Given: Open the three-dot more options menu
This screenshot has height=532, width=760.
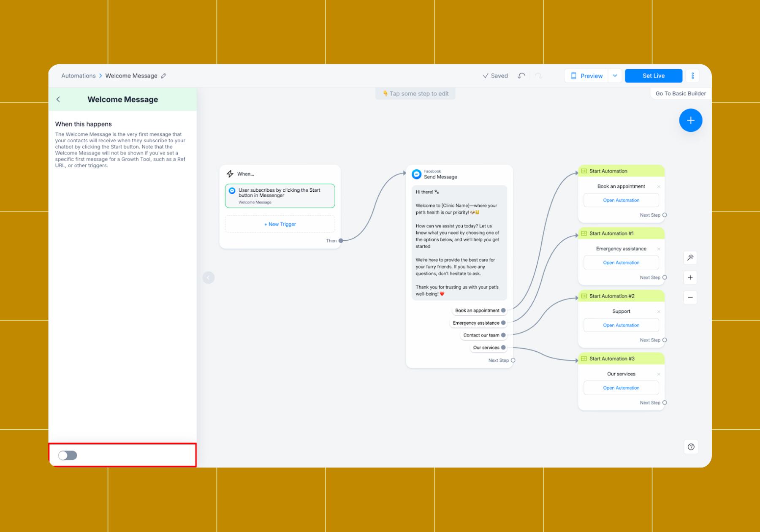Looking at the screenshot, I should pyautogui.click(x=692, y=76).
